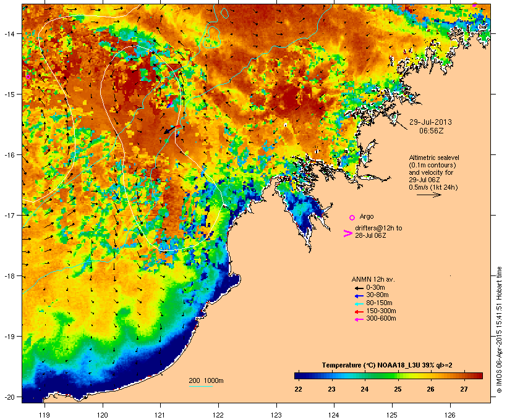This screenshot has width=507, height=420.
Task: Click the '0.5m/s (1kt 24h)' label
Action: 433,187
